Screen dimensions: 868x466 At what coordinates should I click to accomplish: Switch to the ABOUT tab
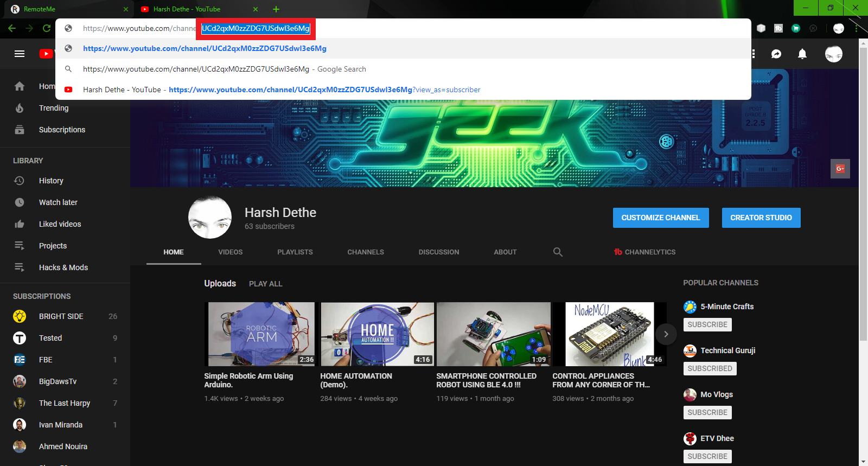505,252
